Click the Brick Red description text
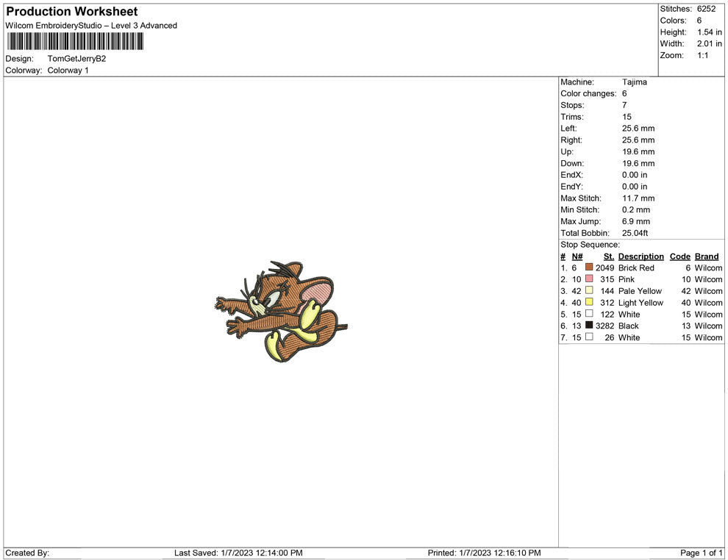 click(x=636, y=268)
